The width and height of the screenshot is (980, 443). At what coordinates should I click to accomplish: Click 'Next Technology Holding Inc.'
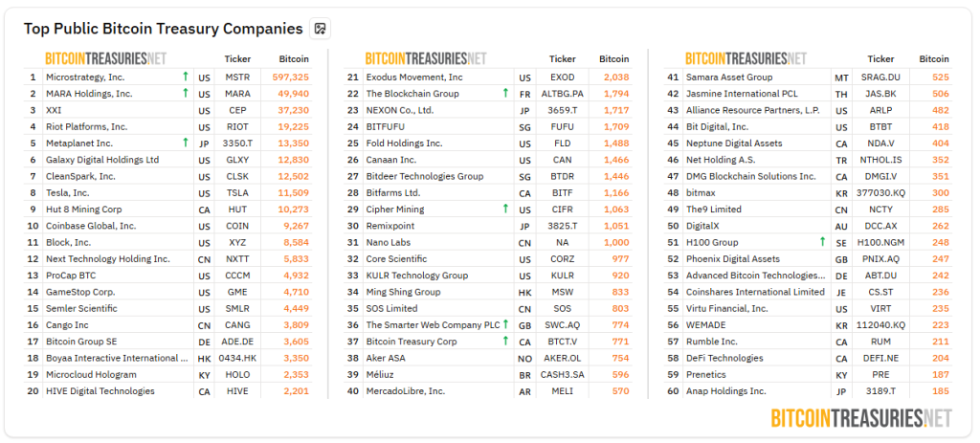[107, 258]
